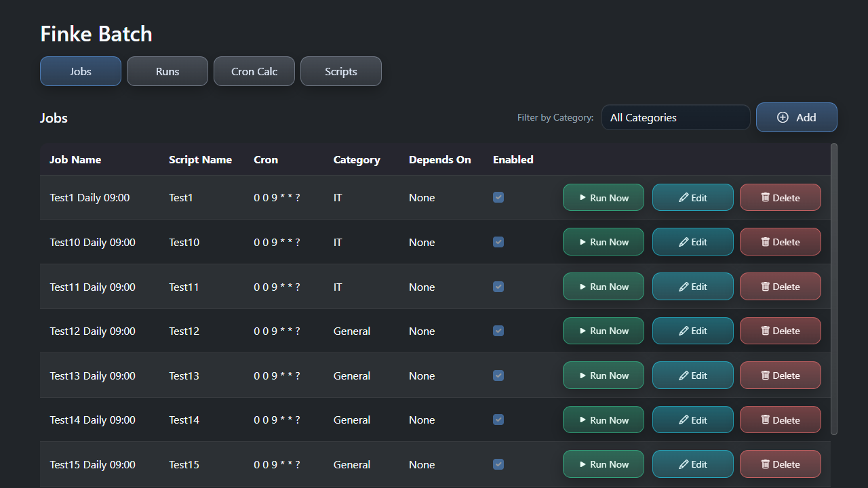Screen dimensions: 868x488
Task: Click the plus circle icon on Add
Action: point(783,117)
